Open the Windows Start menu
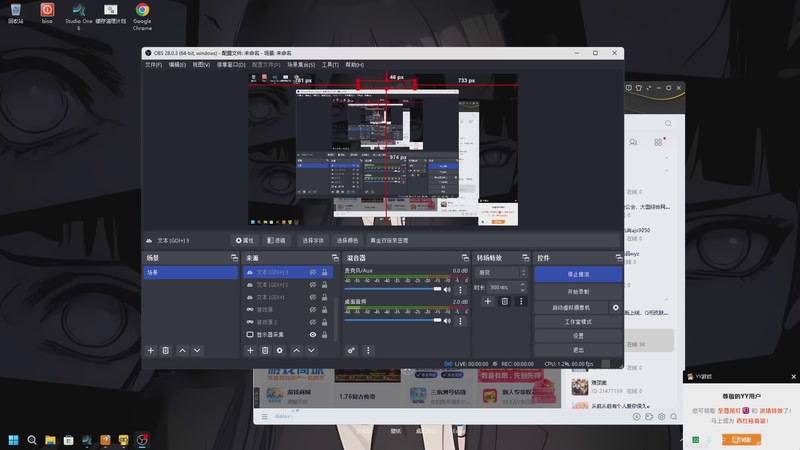 (x=13, y=440)
